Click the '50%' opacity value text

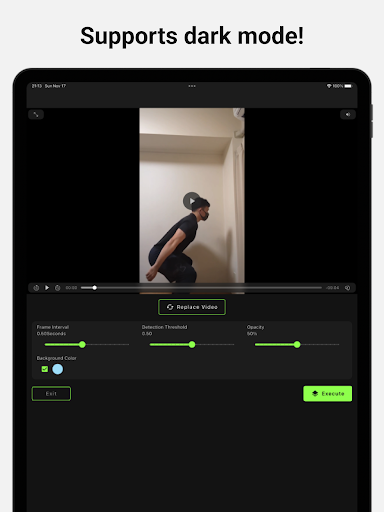[252, 334]
